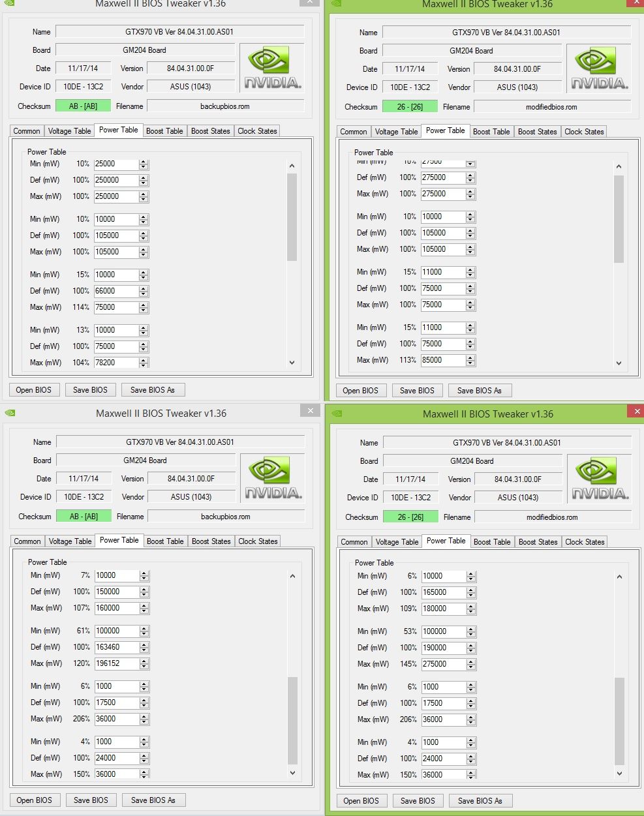Click Save BIOS As in lower modifiedbios.rom window

coord(480,800)
